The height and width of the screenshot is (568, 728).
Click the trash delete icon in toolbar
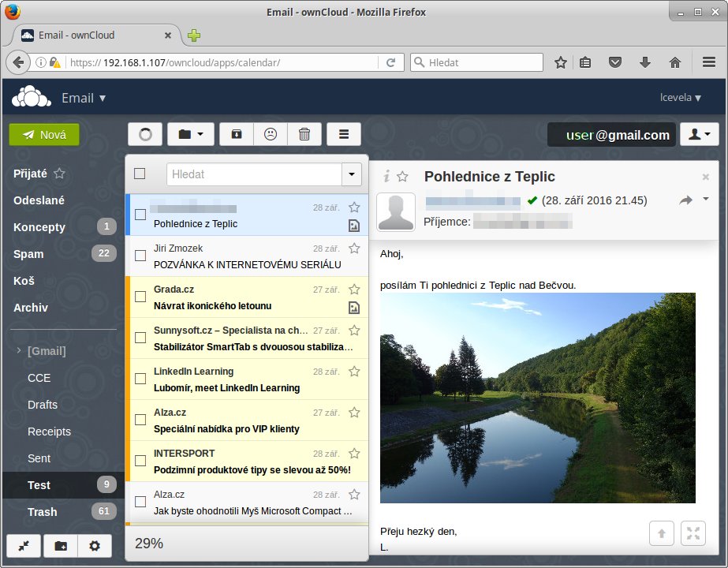[x=304, y=134]
